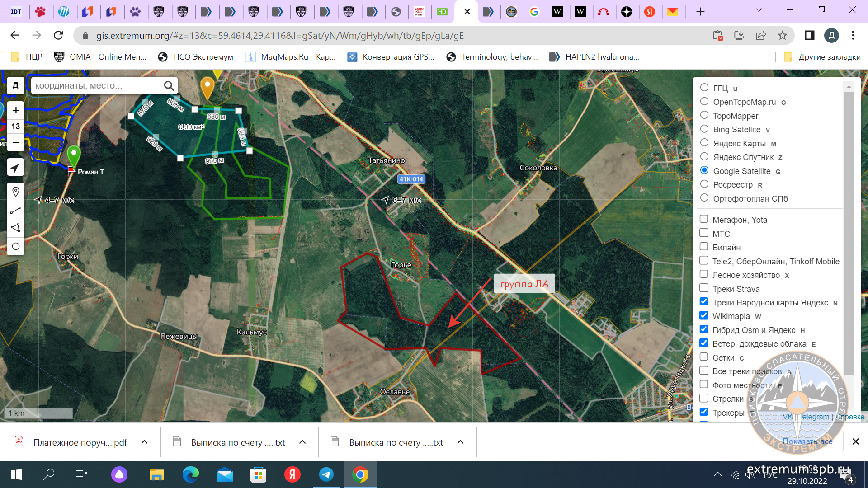Enable the МТС coverage layer
This screenshot has width=868, height=488.
tap(704, 233)
